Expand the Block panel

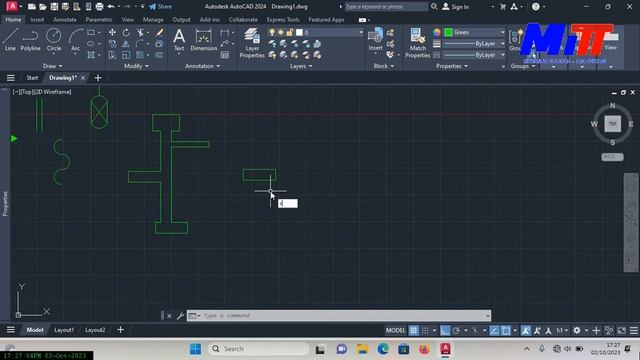click(384, 66)
